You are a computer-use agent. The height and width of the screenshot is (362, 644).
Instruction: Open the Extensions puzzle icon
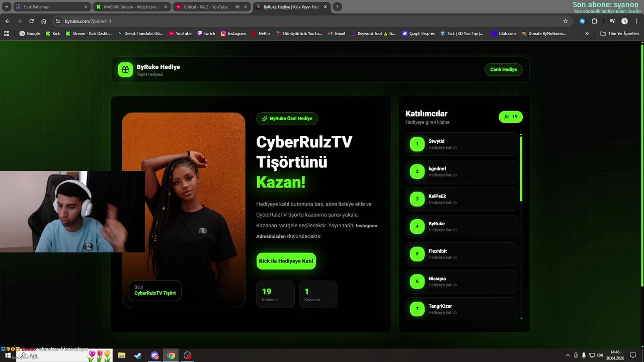tap(595, 21)
